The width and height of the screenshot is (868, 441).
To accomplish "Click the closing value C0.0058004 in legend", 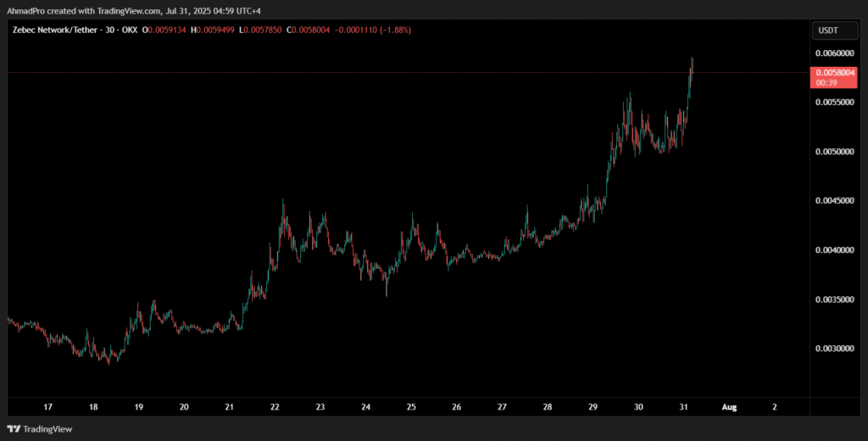I will point(306,30).
